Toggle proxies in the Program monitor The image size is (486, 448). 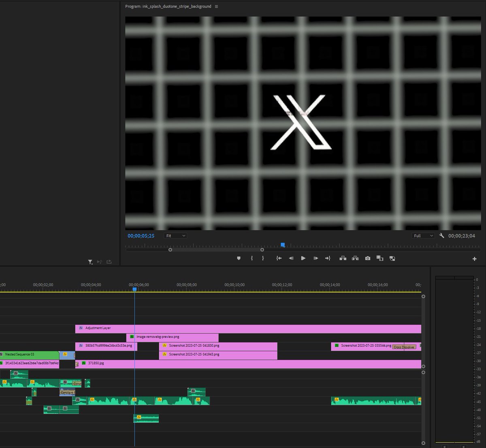(x=392, y=258)
